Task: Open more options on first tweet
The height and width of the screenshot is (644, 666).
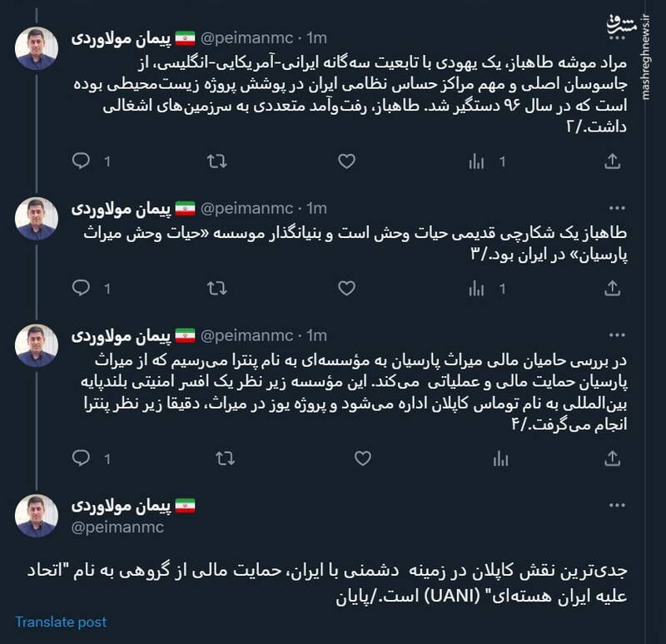Action: tap(618, 37)
